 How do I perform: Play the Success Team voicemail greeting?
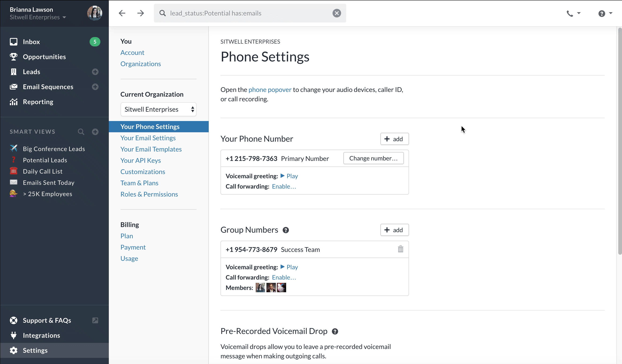coord(289,267)
